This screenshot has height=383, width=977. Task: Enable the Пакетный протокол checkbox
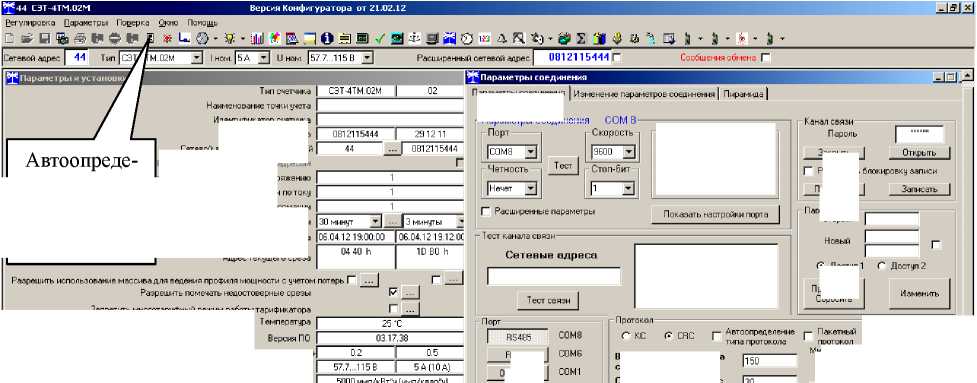(808, 336)
